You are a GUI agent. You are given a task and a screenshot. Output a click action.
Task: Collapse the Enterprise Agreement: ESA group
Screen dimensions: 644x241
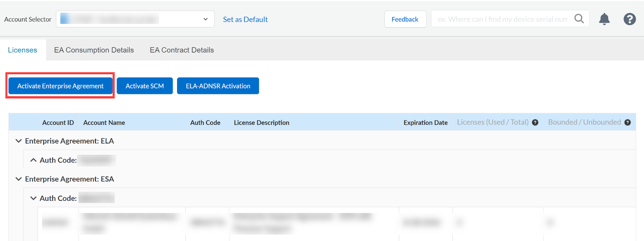(x=19, y=179)
